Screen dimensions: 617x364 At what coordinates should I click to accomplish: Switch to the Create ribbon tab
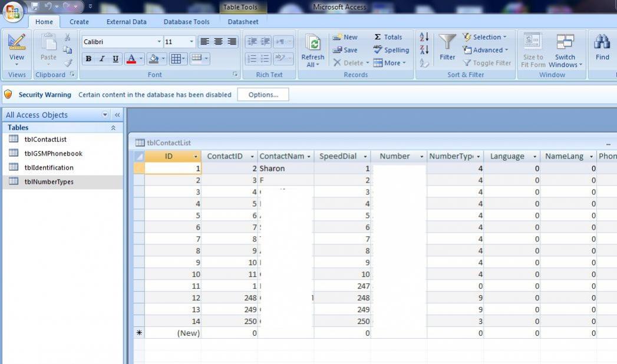coord(79,22)
